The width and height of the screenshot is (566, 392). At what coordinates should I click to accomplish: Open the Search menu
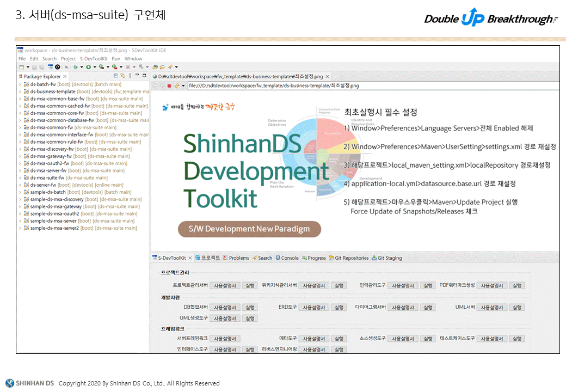(50, 59)
